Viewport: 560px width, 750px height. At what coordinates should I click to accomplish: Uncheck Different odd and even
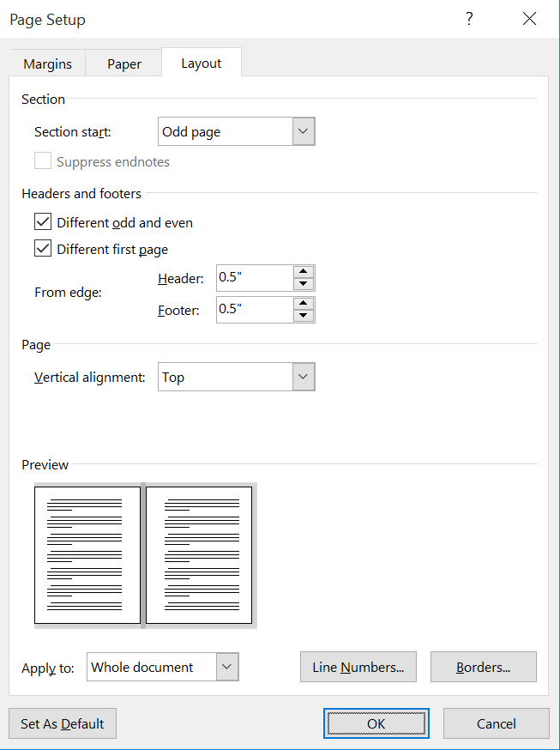(x=43, y=222)
